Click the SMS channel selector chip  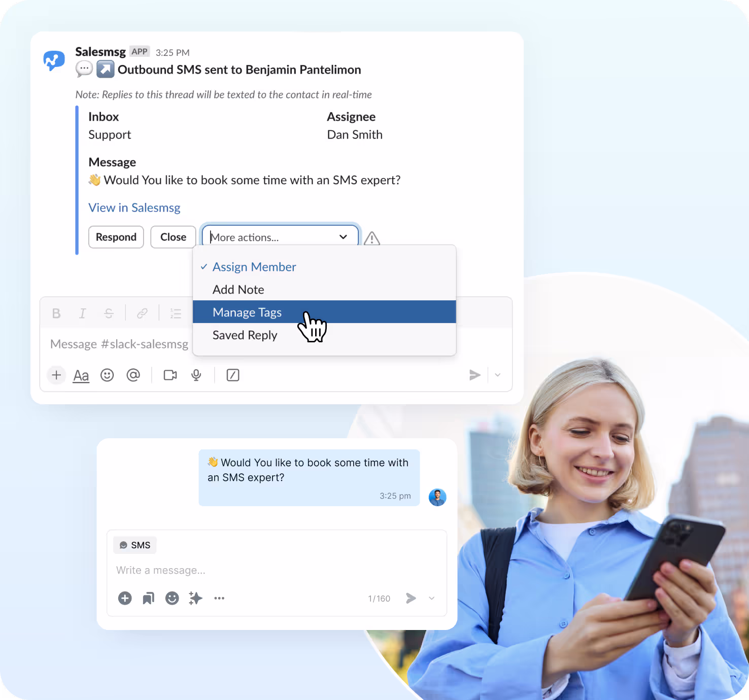pos(135,545)
